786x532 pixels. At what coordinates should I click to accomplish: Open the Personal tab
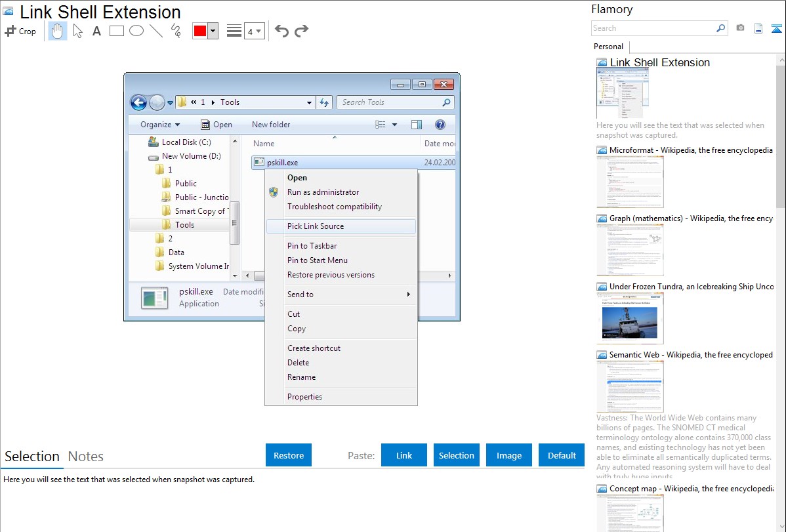coord(608,47)
